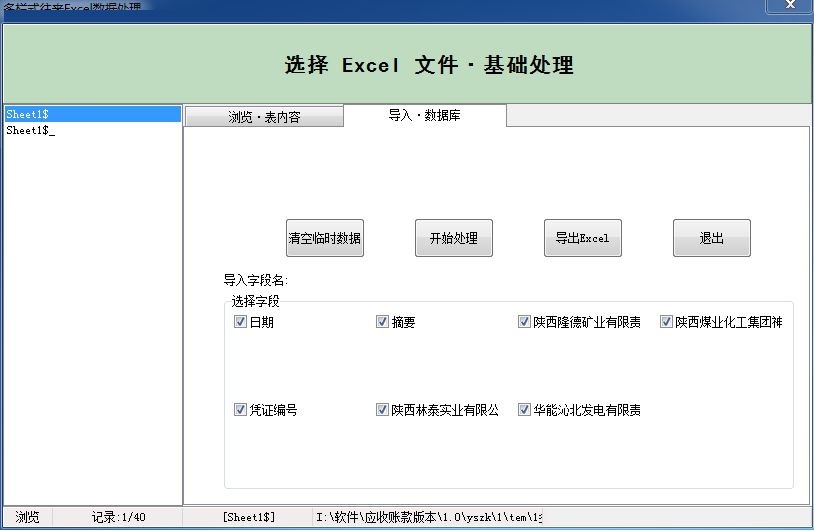The image size is (814, 531).
Task: Select Sheet1$ in the sheet list
Action: (93, 114)
